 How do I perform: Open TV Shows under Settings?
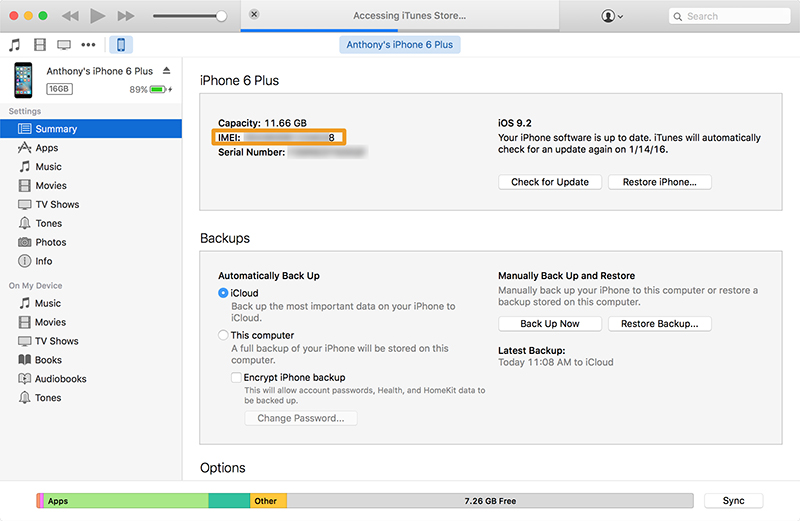[91, 204]
